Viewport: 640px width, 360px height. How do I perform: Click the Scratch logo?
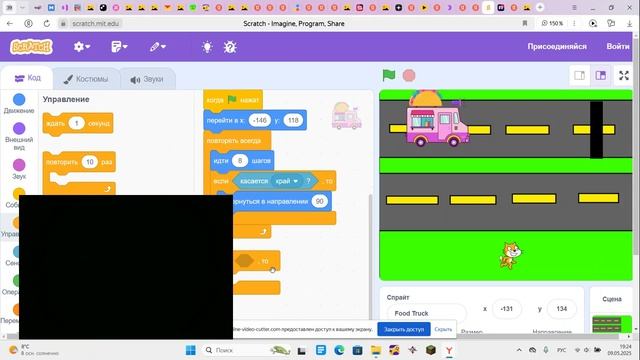pyautogui.click(x=31, y=47)
